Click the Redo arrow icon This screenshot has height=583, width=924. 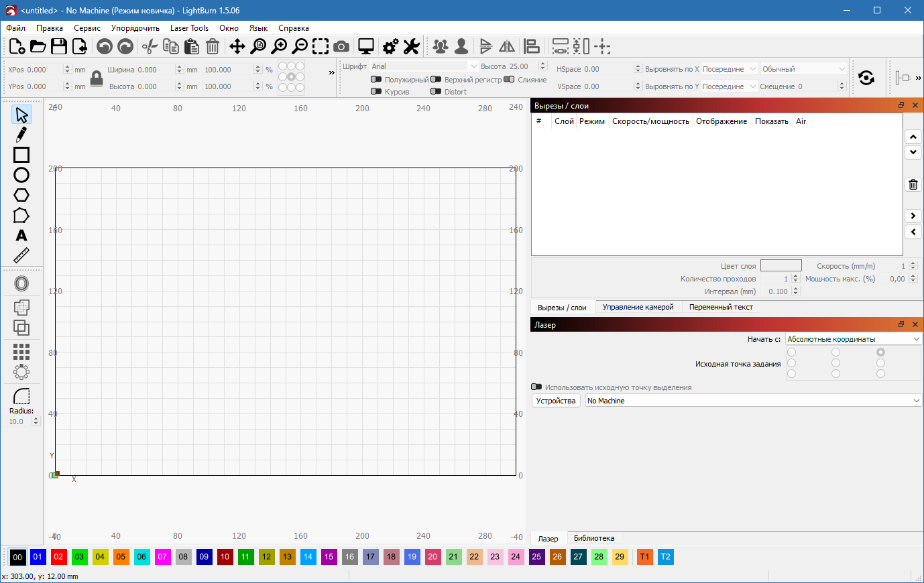(x=125, y=46)
